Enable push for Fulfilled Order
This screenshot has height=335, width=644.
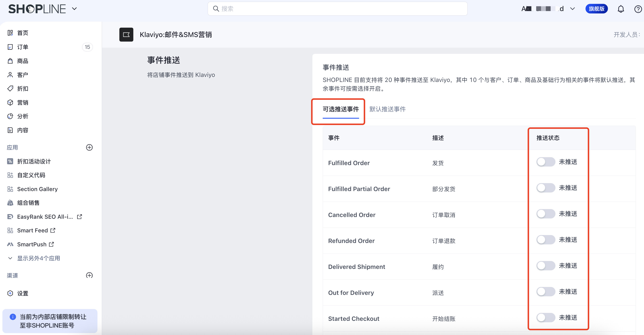click(x=546, y=162)
